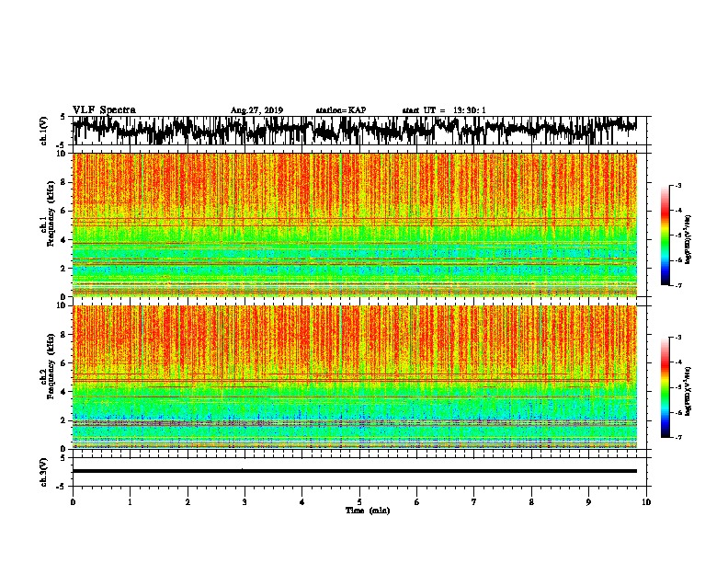Viewport: 728px width, 563px height.
Task: Select the date 'Aug.27, 2019' in header
Action: pos(256,110)
